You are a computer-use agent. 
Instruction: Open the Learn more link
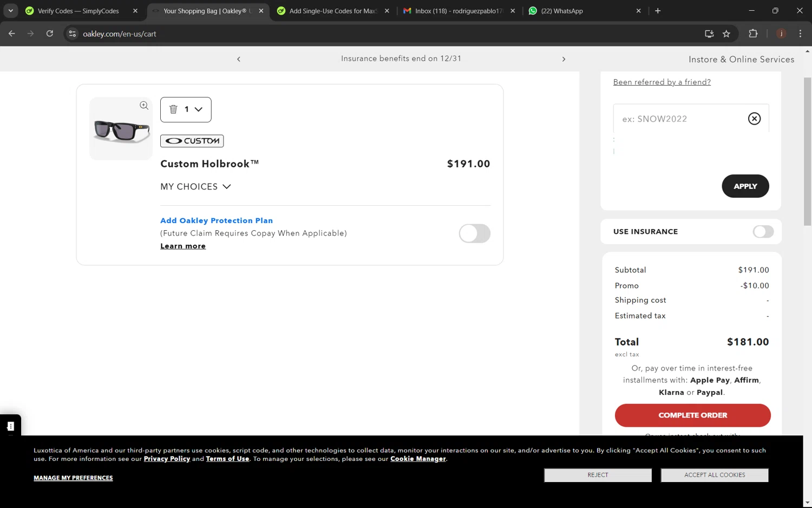(x=183, y=246)
